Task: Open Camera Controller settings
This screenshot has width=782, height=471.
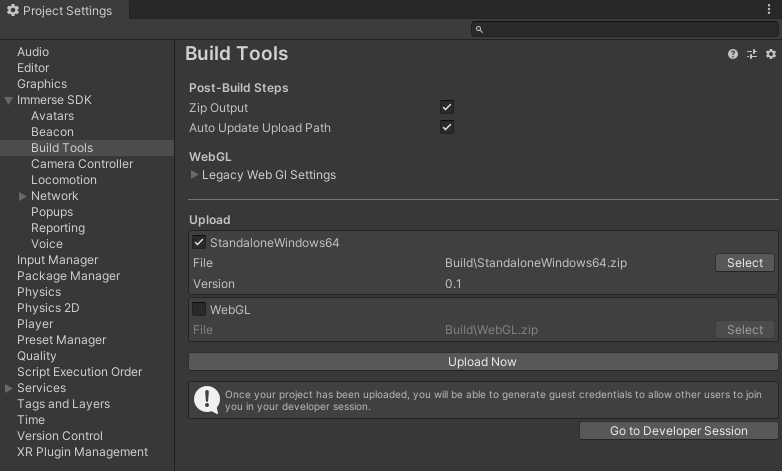Action: (82, 164)
